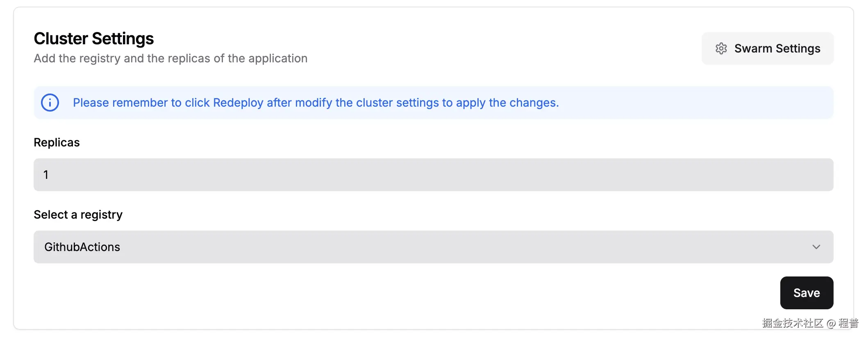
Task: Click the information icon on the alert banner
Action: (50, 103)
